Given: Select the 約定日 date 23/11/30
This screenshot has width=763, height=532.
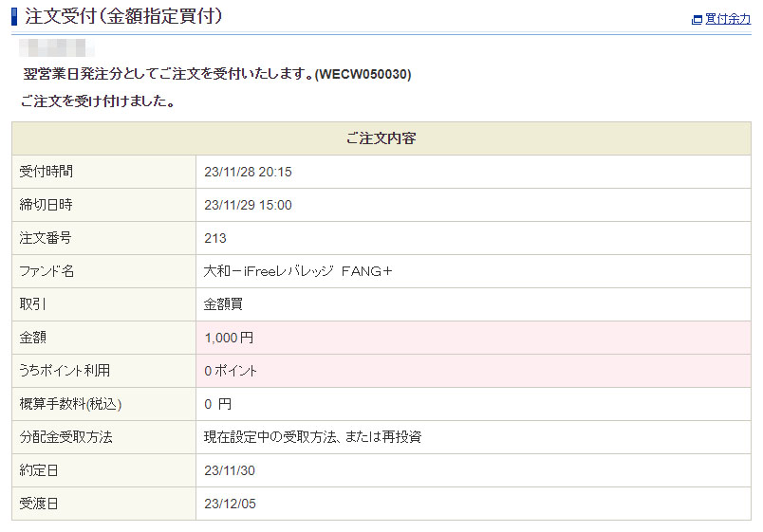Looking at the screenshot, I should [230, 470].
